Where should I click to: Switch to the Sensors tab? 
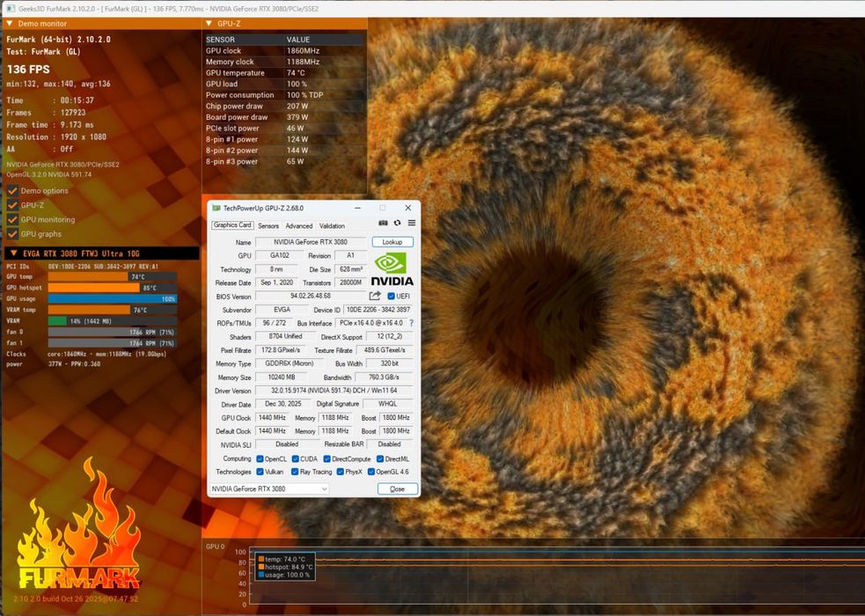click(x=268, y=225)
